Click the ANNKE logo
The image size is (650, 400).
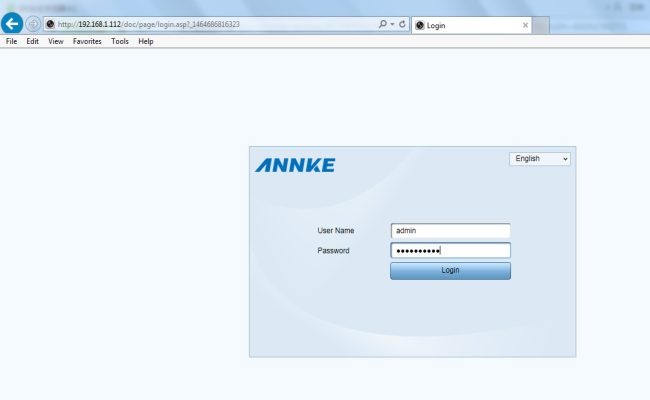[x=295, y=165]
